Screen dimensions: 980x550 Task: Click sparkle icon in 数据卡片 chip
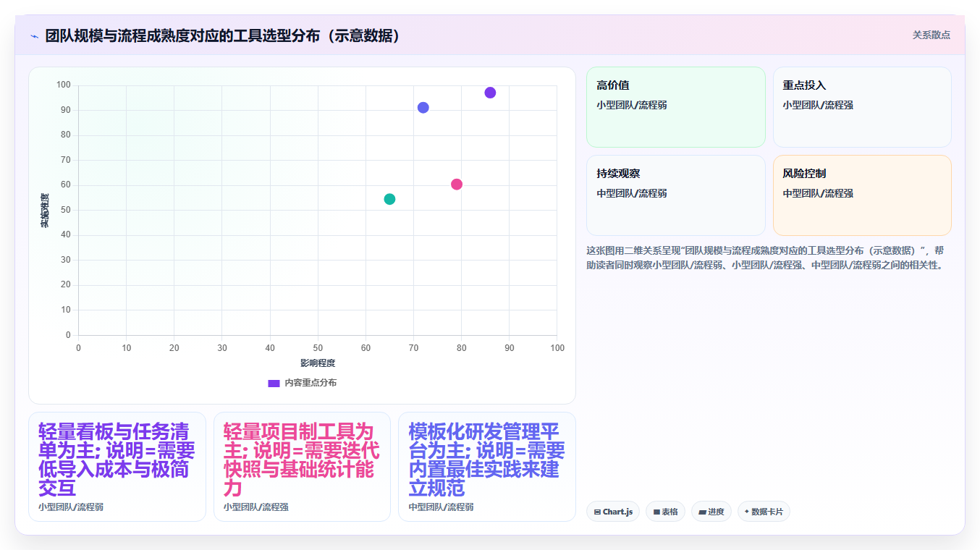(747, 511)
